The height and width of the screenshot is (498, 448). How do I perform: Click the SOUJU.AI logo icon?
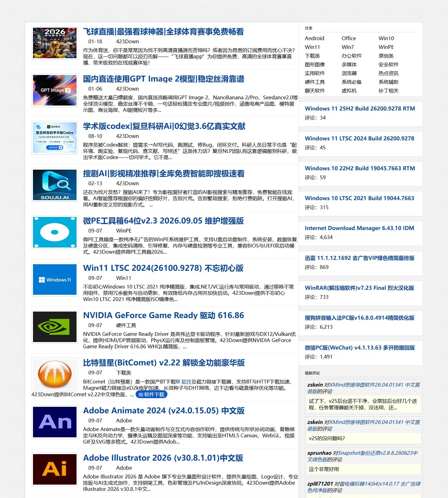click(x=55, y=185)
